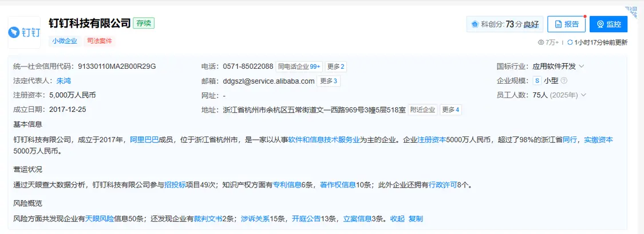Click the 注册资本 link in basic info paragraph
644x234 pixels.
[432, 140]
